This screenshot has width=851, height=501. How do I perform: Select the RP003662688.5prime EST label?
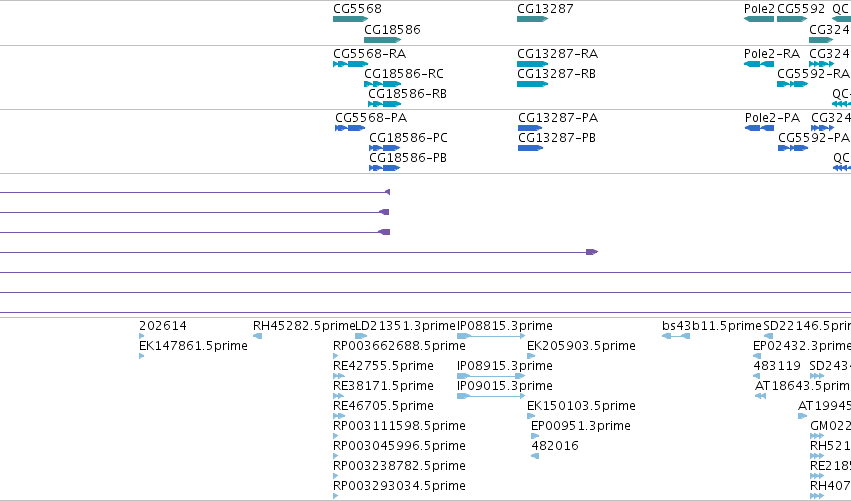click(399, 346)
